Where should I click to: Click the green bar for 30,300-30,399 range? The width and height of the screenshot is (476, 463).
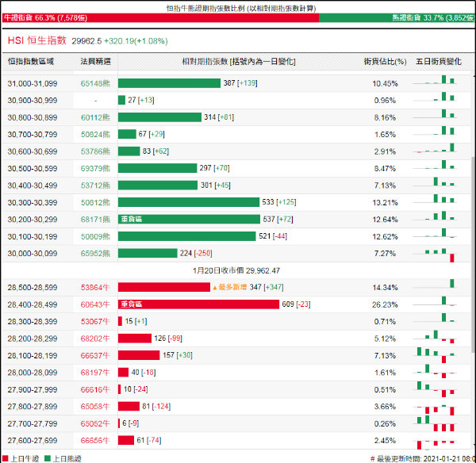[x=189, y=202]
